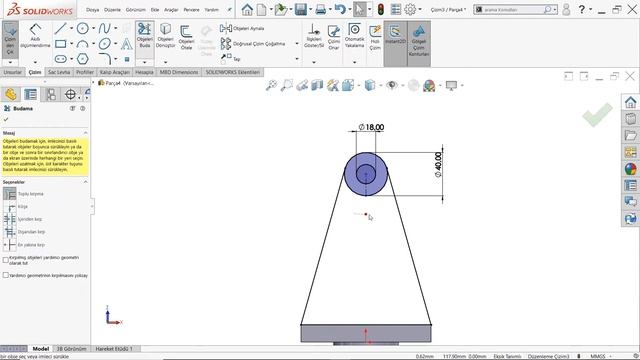Open the PropertyManager tab
Image resolution: width=640 pixels, height=360 pixels.
pyautogui.click(x=31, y=94)
